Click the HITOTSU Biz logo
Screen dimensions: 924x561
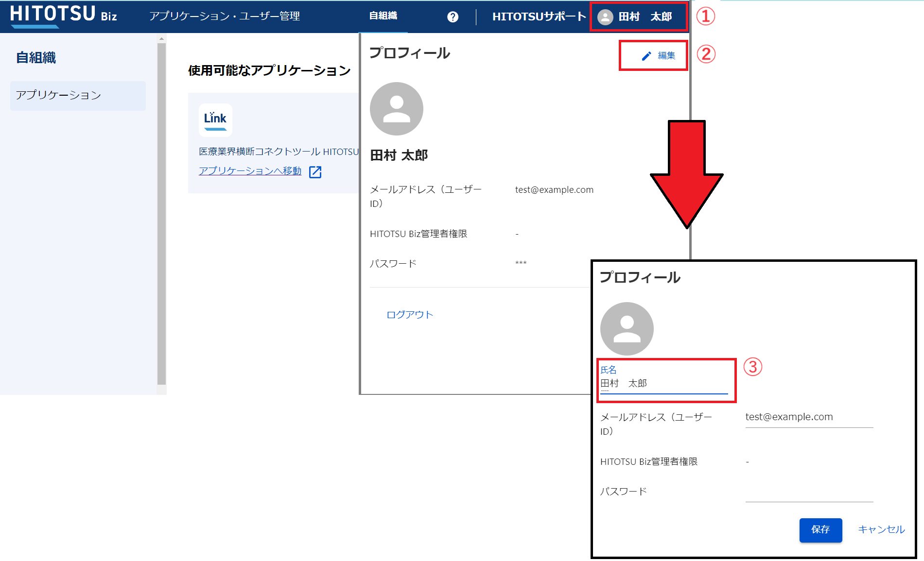point(63,15)
